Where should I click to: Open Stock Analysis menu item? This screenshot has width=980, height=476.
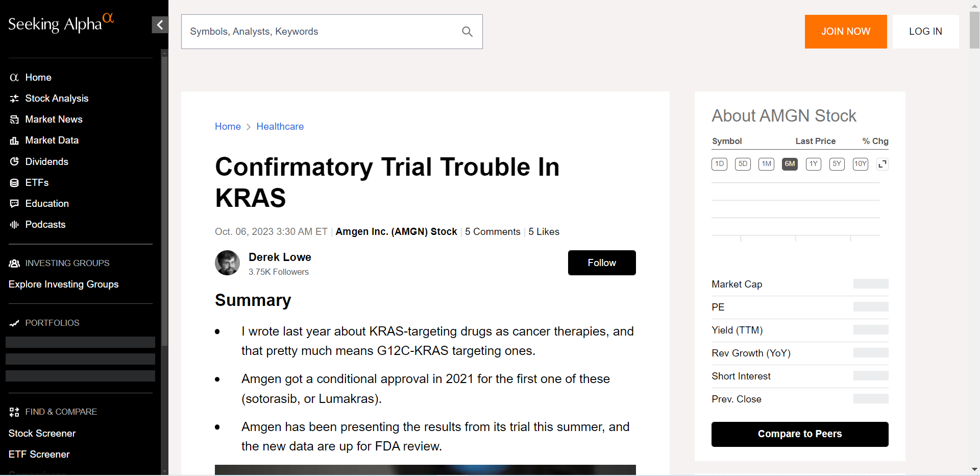pos(57,99)
